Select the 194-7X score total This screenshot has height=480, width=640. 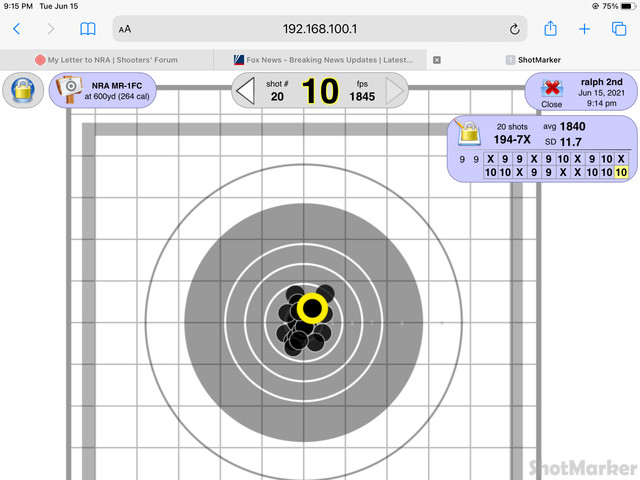(512, 140)
